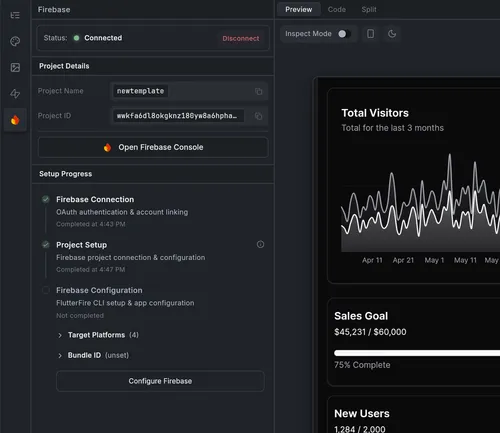Open the image assets sidebar icon
The width and height of the screenshot is (500, 433).
[x=15, y=68]
